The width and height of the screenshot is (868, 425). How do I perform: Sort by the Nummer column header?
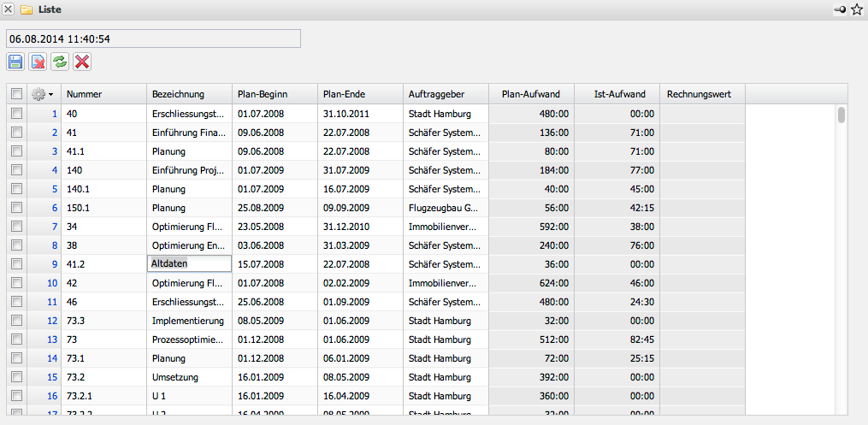click(x=103, y=94)
